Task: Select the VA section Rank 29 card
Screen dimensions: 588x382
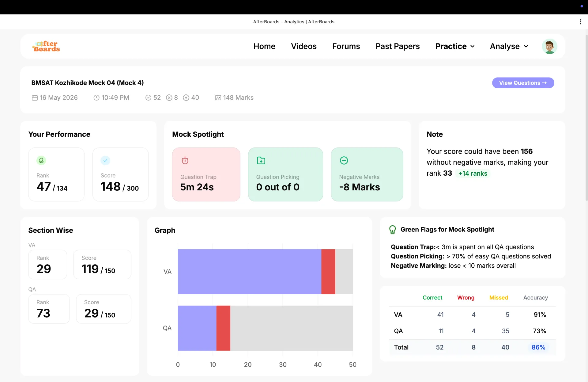Action: 47,265
